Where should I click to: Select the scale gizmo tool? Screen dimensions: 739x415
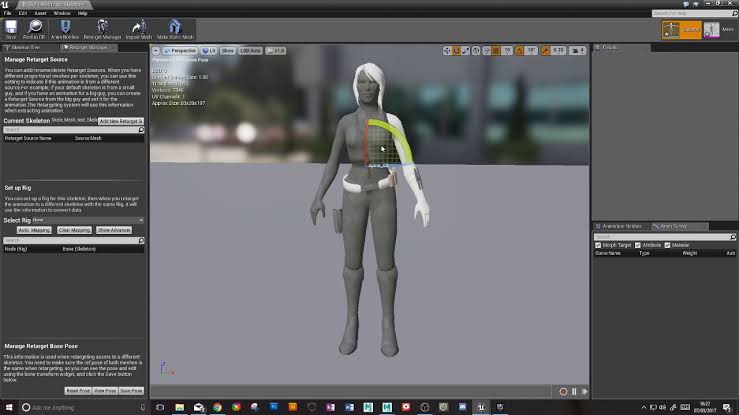coord(466,50)
